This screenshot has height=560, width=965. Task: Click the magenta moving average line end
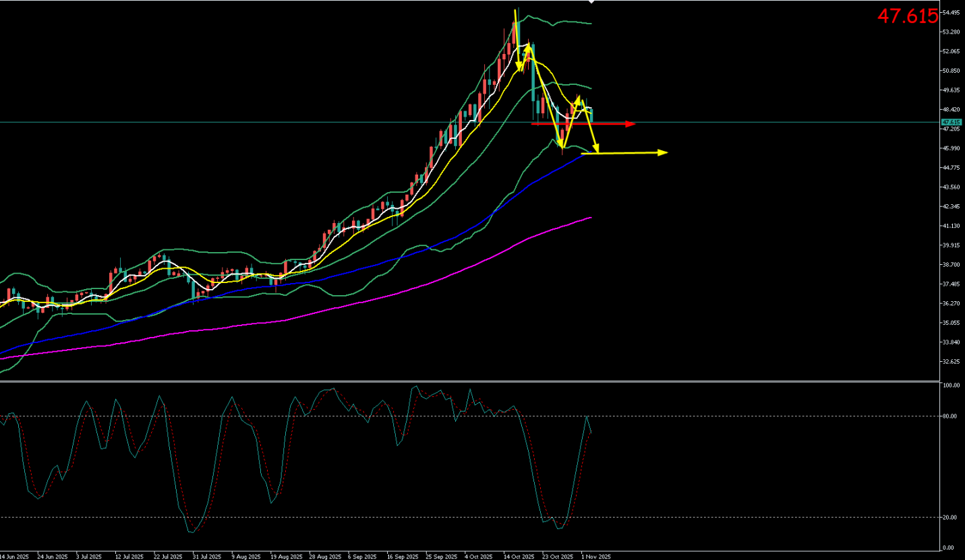coord(591,218)
